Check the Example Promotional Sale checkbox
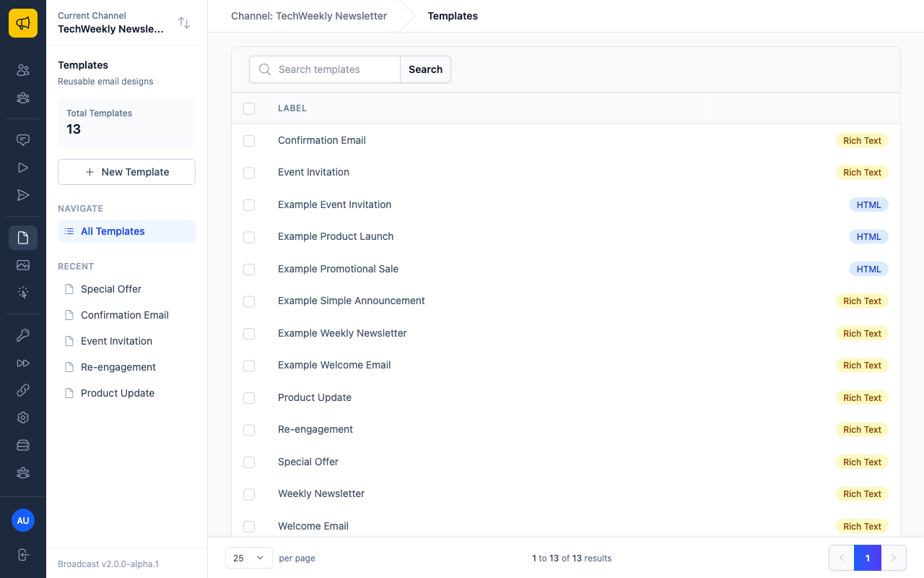 pos(249,269)
